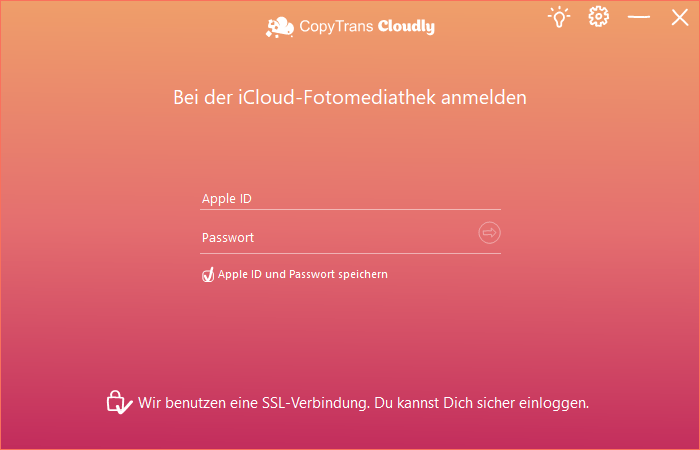The width and height of the screenshot is (700, 450).
Task: Click the SSL padlock icon
Action: (119, 402)
